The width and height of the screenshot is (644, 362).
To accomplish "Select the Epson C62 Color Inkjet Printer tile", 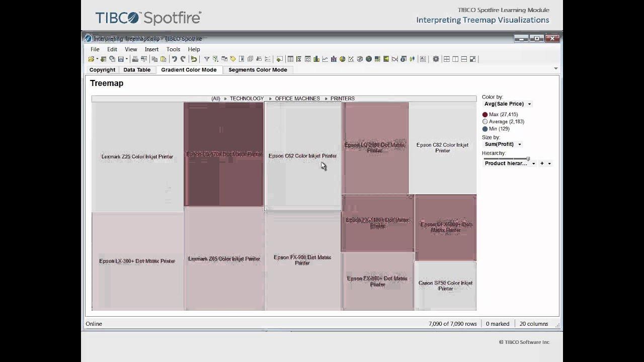I will [x=302, y=156].
